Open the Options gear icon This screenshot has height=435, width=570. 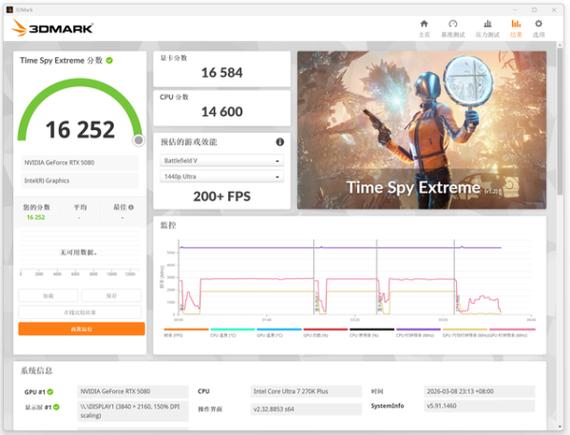[538, 28]
